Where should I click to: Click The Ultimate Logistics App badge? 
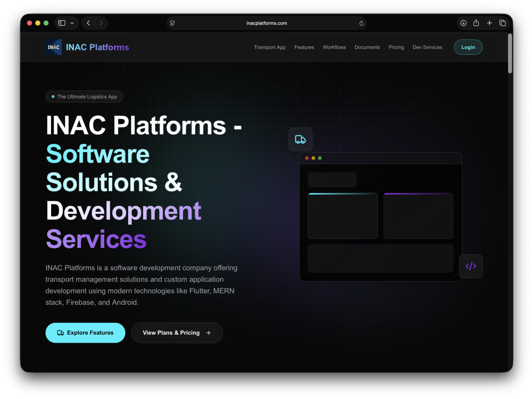84,97
